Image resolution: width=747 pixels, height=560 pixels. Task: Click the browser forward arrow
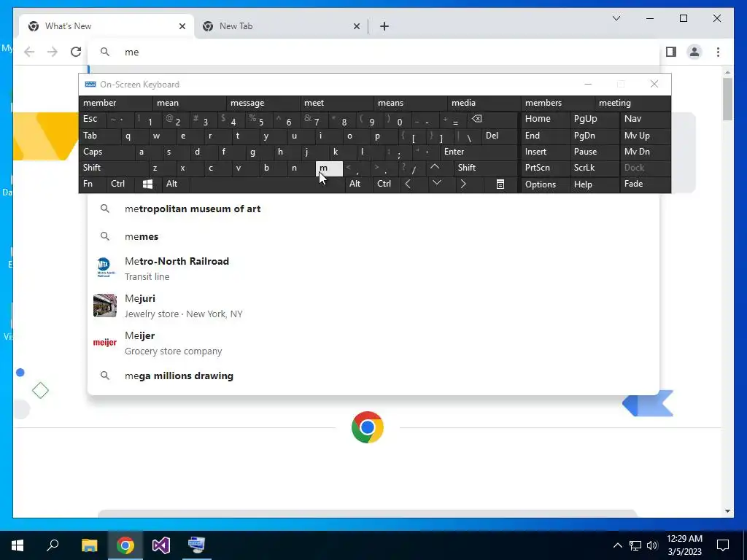point(53,52)
